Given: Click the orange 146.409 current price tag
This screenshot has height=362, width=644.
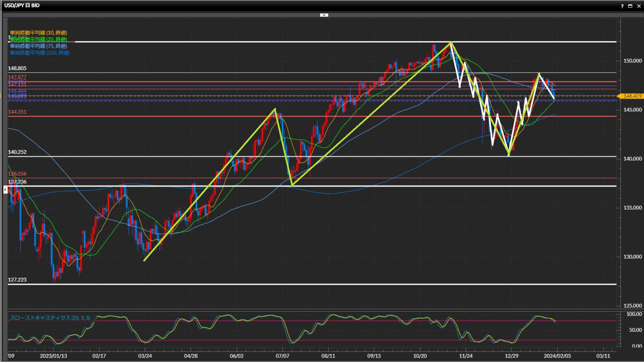Looking at the screenshot, I should point(632,96).
